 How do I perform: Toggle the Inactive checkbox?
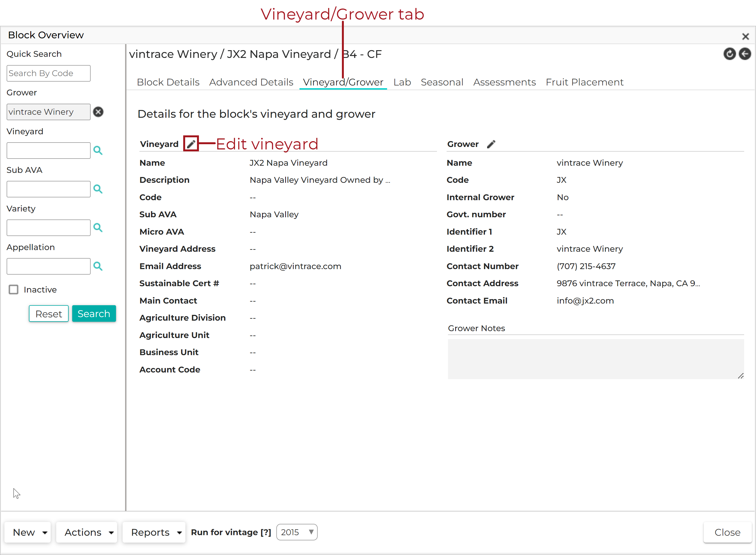13,289
